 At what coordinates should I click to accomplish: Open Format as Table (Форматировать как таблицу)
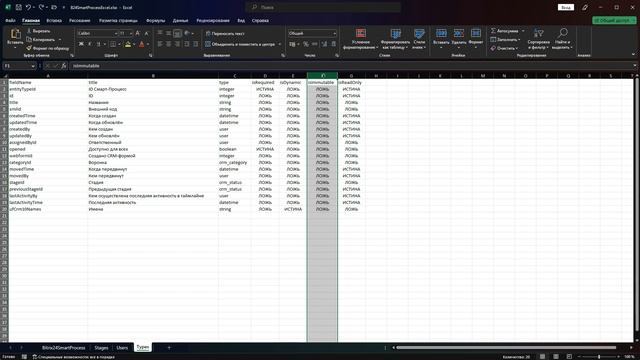point(395,39)
